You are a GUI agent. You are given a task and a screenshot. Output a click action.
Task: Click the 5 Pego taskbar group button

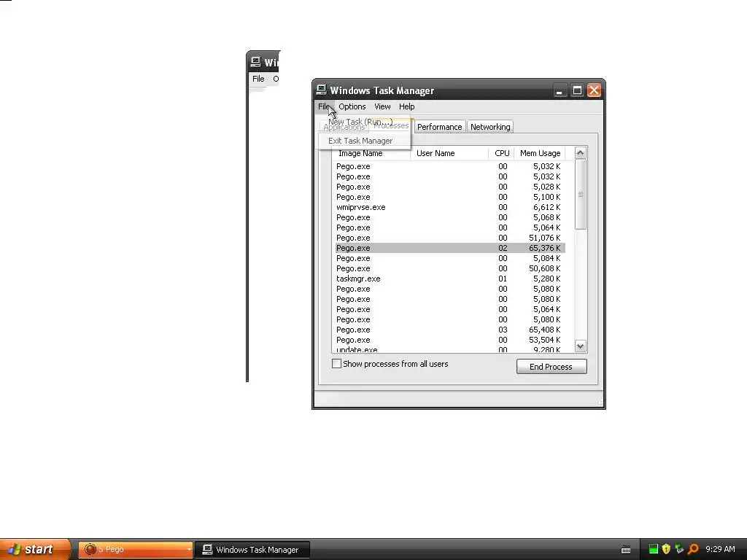click(x=135, y=550)
